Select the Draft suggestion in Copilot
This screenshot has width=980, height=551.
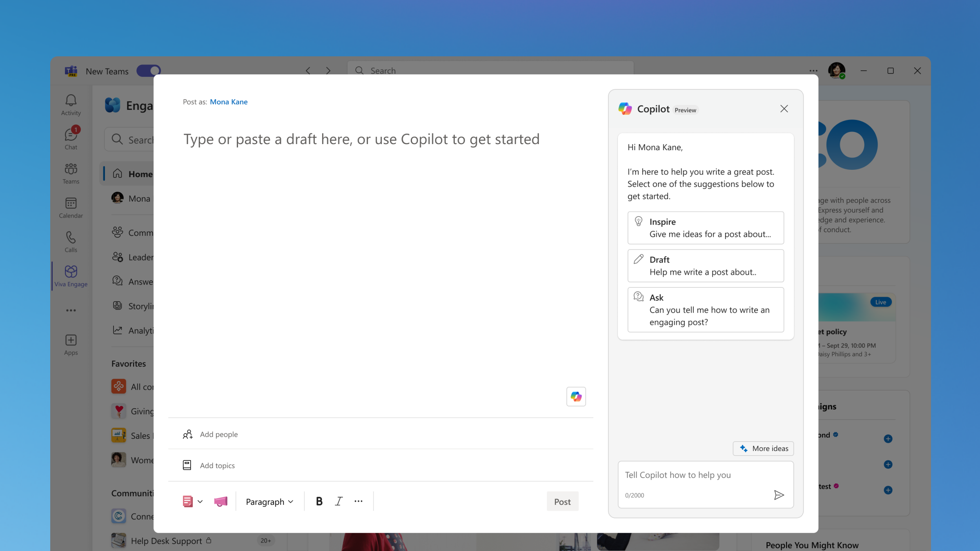[x=704, y=264]
